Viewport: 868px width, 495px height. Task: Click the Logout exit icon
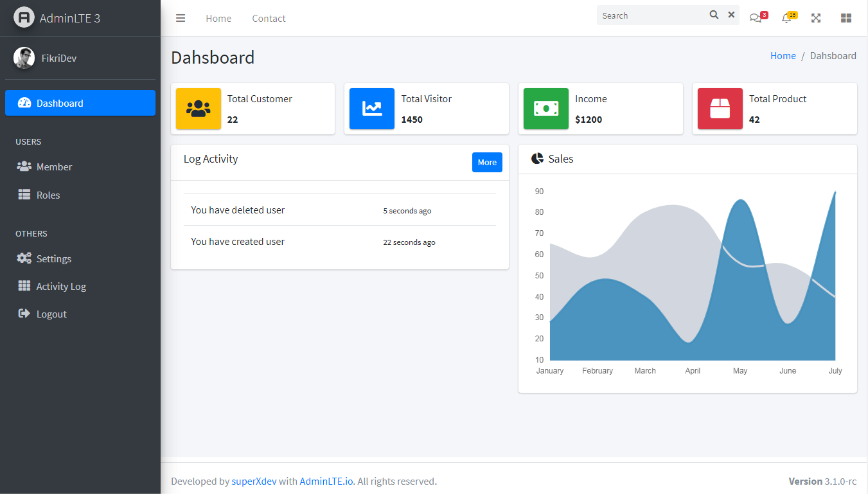pos(24,314)
